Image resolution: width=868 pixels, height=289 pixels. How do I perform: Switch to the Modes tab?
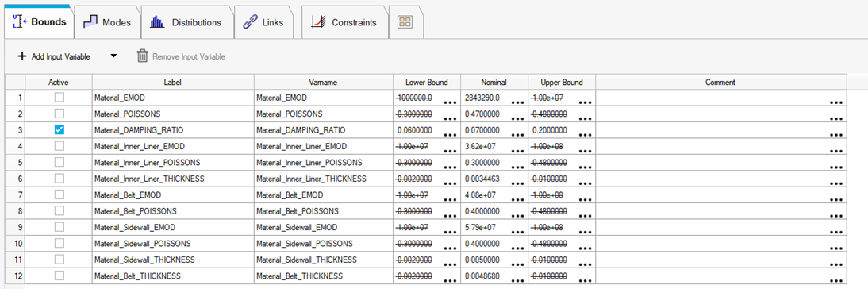tap(107, 22)
